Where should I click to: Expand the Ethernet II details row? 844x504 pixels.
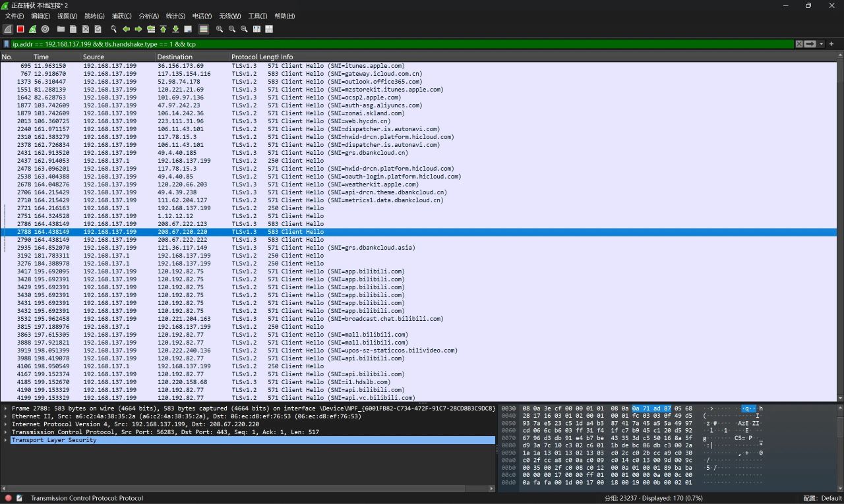(x=6, y=416)
